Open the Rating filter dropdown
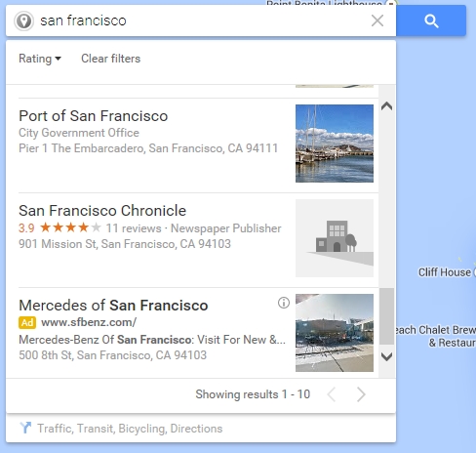This screenshot has height=453, width=476. pyautogui.click(x=40, y=59)
